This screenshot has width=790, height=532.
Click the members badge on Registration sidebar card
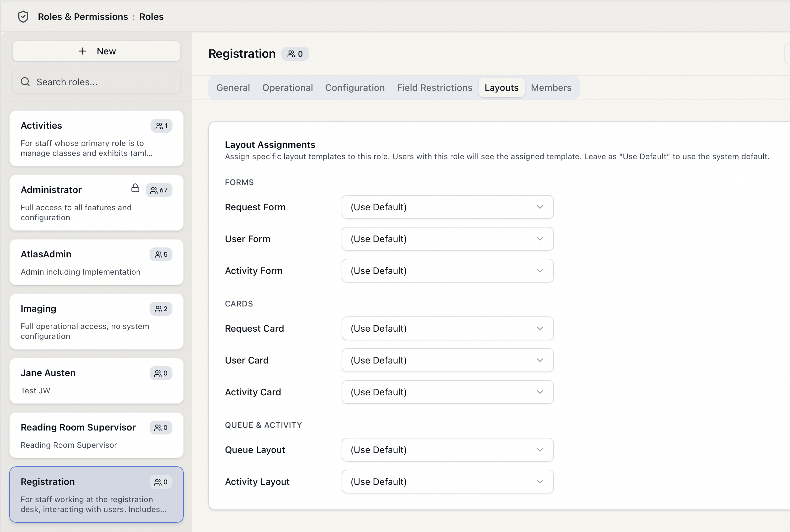tap(161, 482)
